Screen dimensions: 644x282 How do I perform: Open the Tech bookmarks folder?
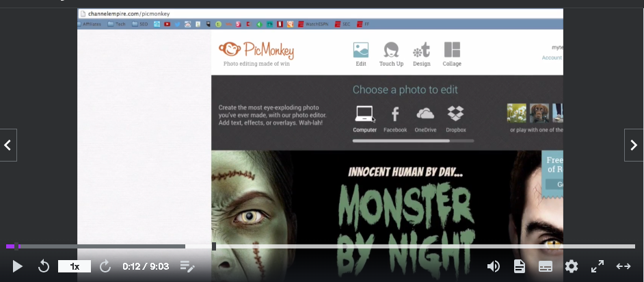117,24
